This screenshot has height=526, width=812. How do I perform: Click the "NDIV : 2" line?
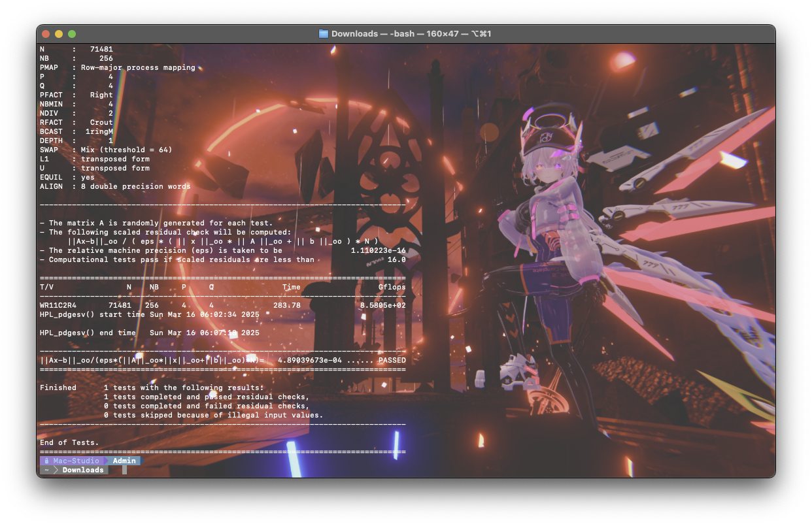coord(76,113)
